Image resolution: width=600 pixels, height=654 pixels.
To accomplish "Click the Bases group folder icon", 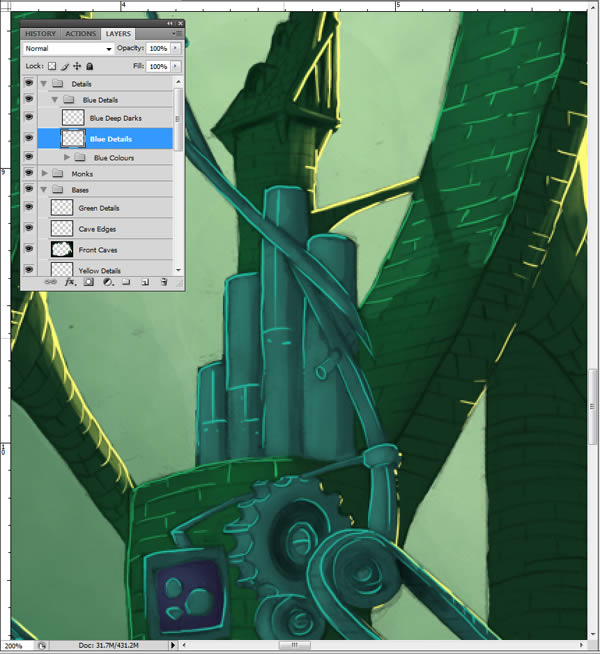I will tap(58, 190).
